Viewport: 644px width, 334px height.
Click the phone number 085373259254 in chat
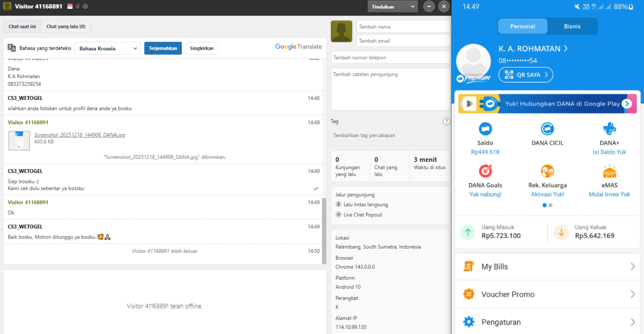click(24, 84)
